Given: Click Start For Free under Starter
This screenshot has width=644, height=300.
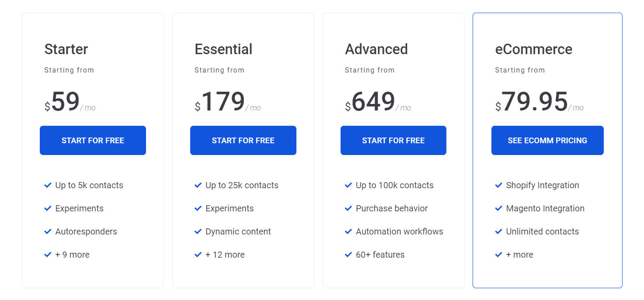Looking at the screenshot, I should click(x=93, y=140).
